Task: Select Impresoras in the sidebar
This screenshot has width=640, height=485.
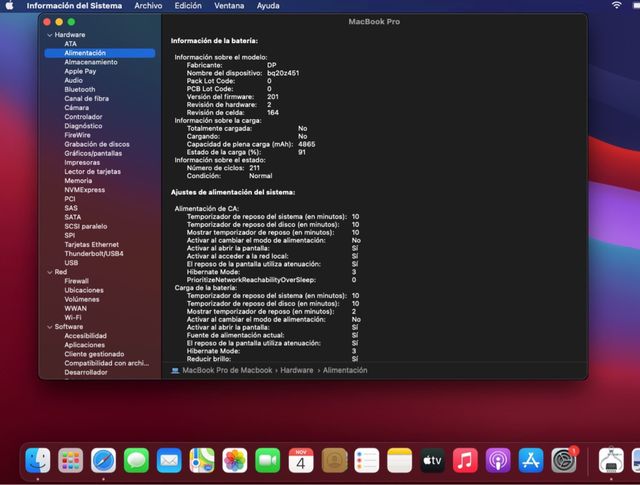Action: tap(82, 162)
